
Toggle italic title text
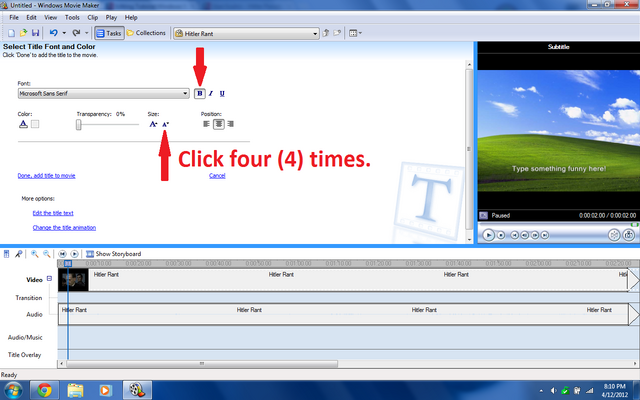tap(211, 93)
